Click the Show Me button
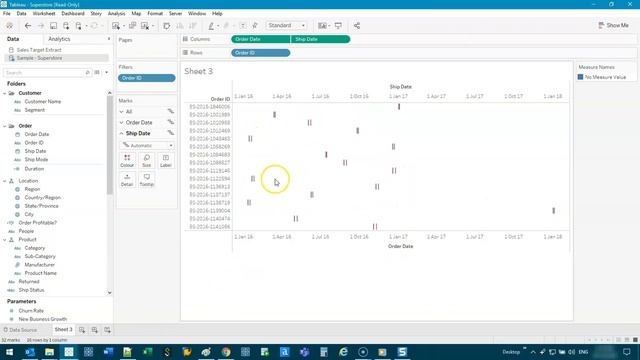The width and height of the screenshot is (640, 360). [x=613, y=25]
